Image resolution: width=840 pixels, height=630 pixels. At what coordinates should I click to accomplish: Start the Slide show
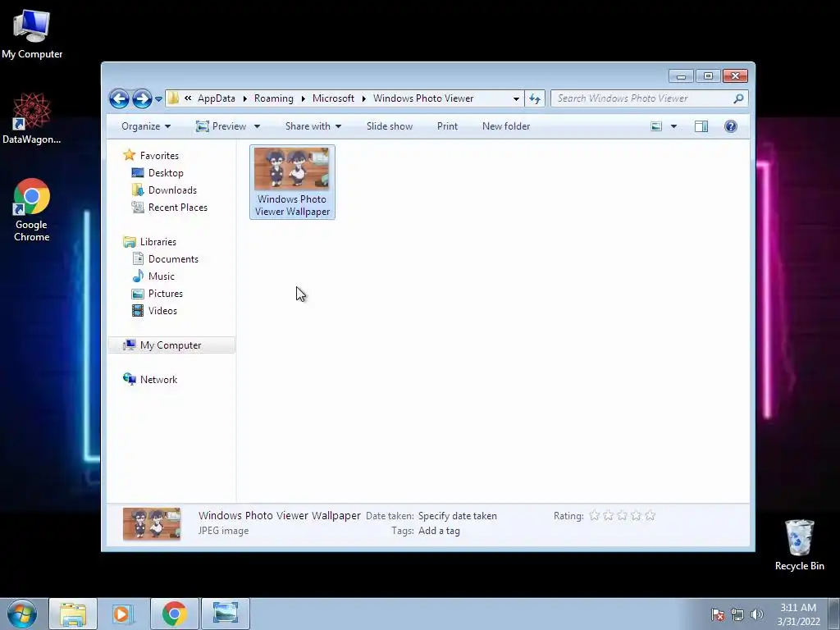390,126
